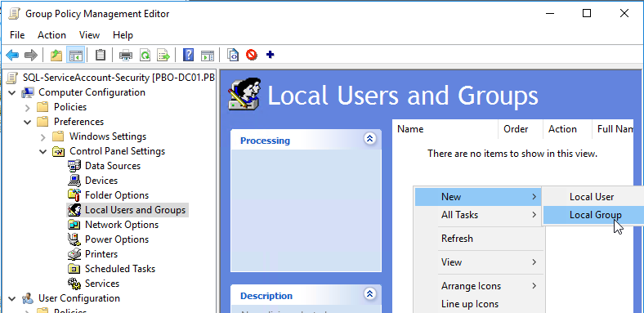Toggle the Show/Hide Action Pane icon
Viewport: 644px width, 313px height.
point(208,55)
